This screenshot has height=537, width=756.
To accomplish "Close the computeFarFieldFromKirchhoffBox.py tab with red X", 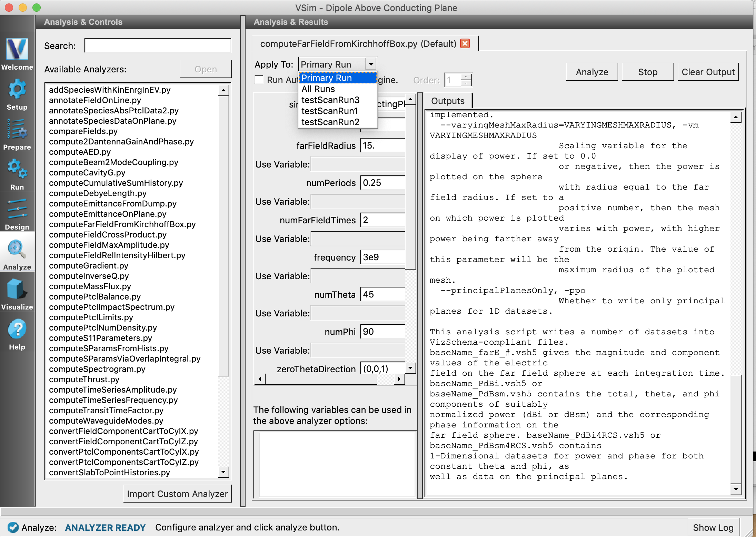I will point(465,43).
